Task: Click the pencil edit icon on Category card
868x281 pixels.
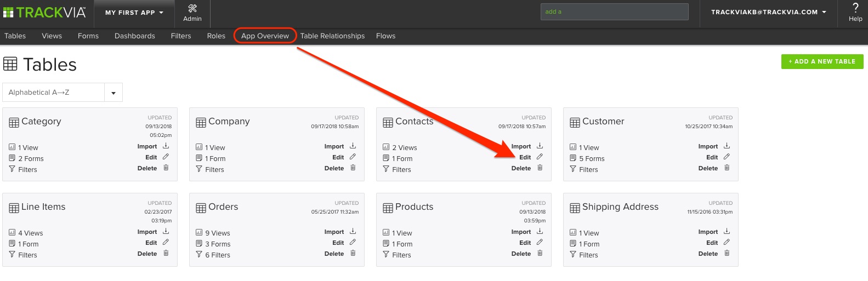Action: [166, 157]
